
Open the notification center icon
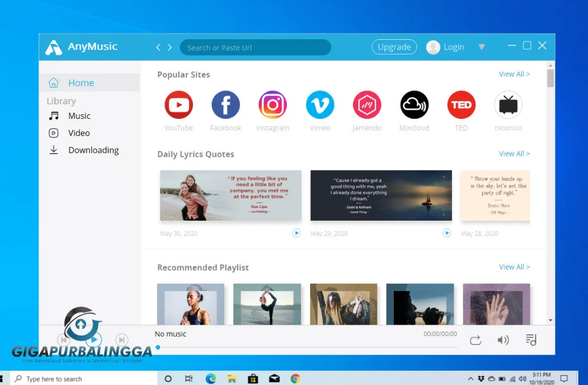[564, 378]
